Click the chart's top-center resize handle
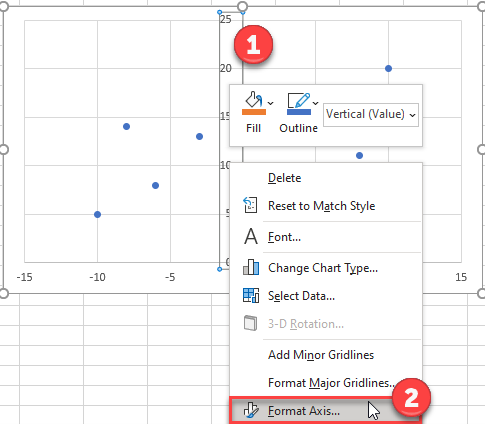The image size is (485, 424). 242,6
